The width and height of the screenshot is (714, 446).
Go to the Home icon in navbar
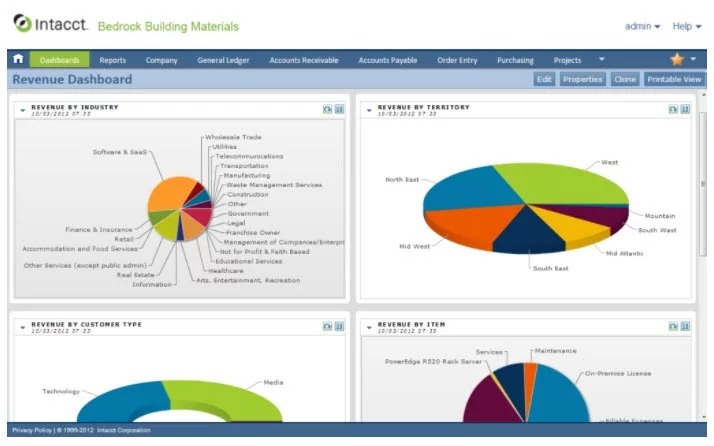[18, 59]
